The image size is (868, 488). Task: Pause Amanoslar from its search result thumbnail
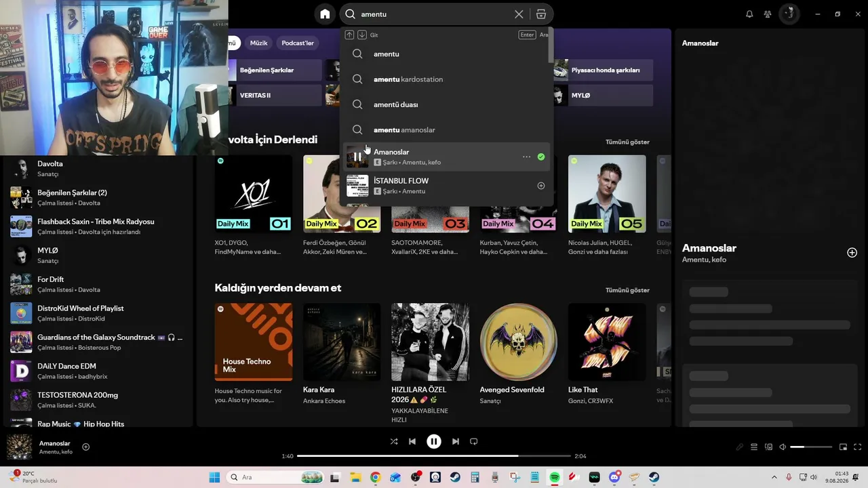click(x=357, y=157)
